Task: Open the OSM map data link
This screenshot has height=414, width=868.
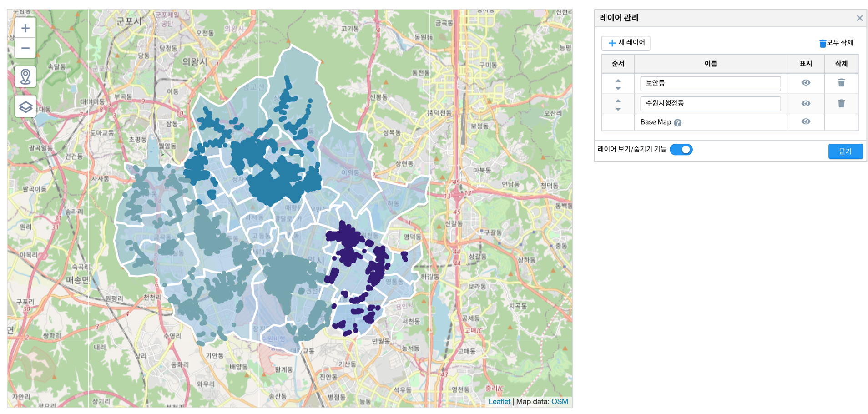Action: coord(560,401)
